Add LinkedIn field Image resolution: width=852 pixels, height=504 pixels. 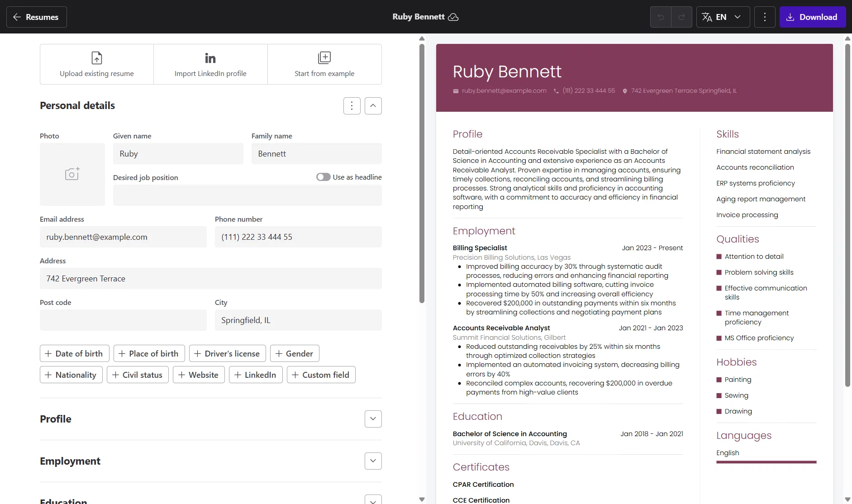point(256,375)
